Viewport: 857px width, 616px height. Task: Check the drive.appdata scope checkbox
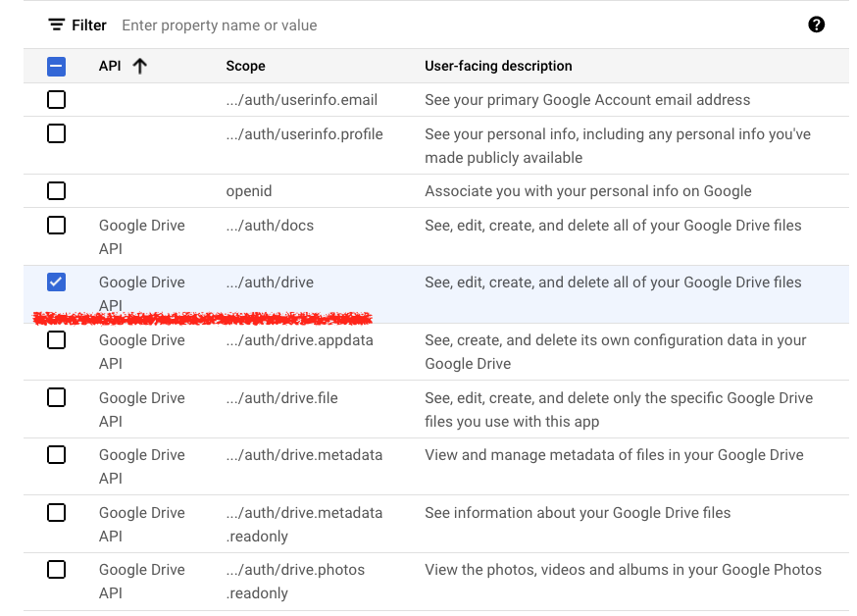click(57, 339)
